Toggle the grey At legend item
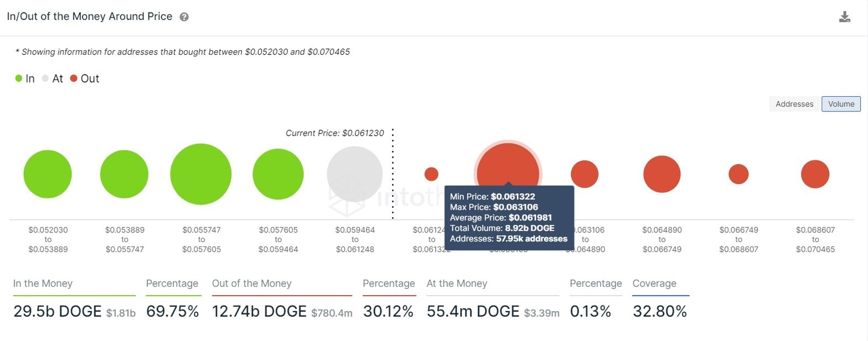 [x=51, y=79]
